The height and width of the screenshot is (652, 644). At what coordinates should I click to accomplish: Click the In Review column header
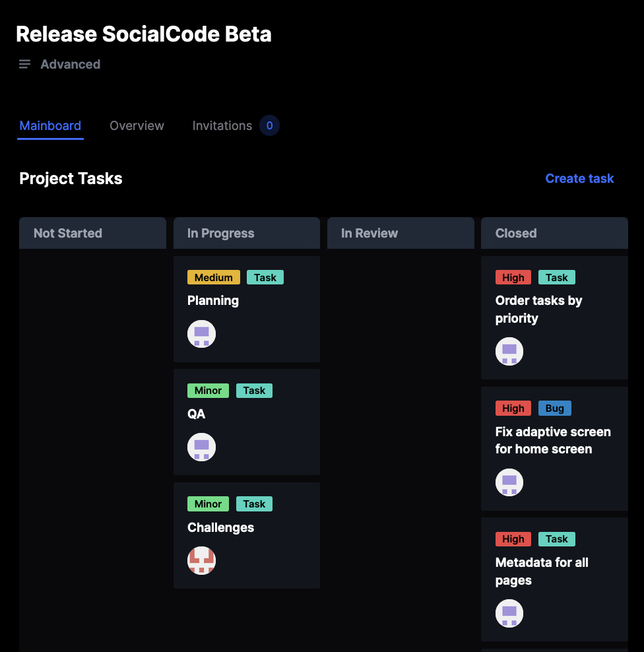tap(370, 233)
